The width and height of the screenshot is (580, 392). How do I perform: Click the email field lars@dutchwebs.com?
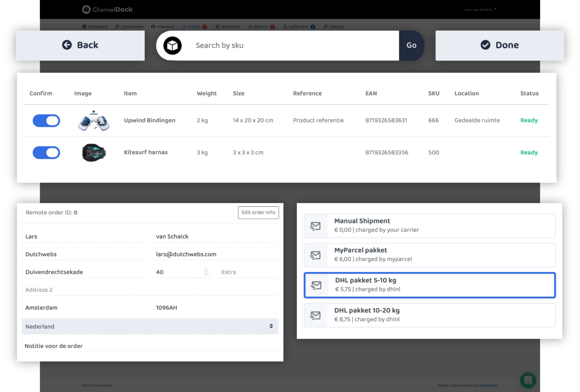(x=216, y=254)
